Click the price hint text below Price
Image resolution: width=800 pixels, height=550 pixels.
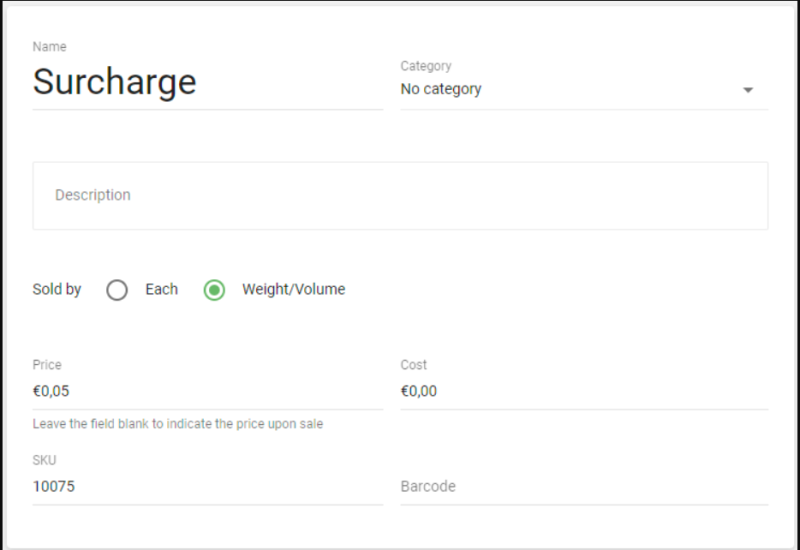point(178,424)
